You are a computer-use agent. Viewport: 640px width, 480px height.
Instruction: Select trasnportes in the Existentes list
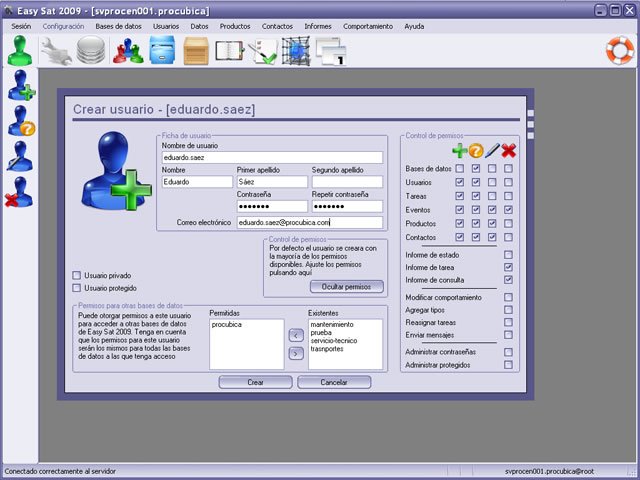click(x=327, y=349)
